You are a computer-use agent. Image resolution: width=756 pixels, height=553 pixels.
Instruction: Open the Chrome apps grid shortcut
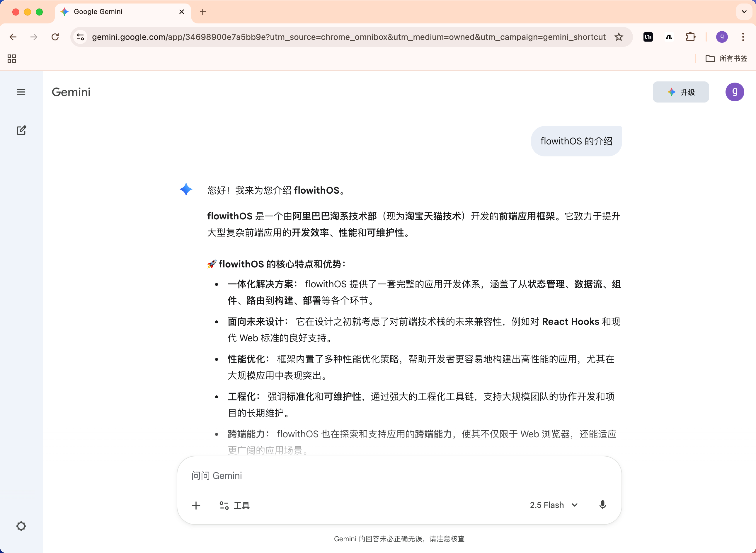pyautogui.click(x=12, y=59)
